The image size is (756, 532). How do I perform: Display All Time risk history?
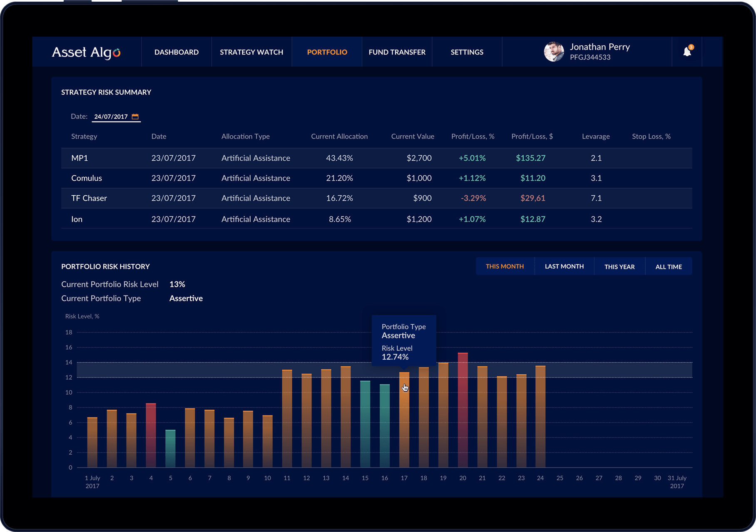tap(669, 266)
